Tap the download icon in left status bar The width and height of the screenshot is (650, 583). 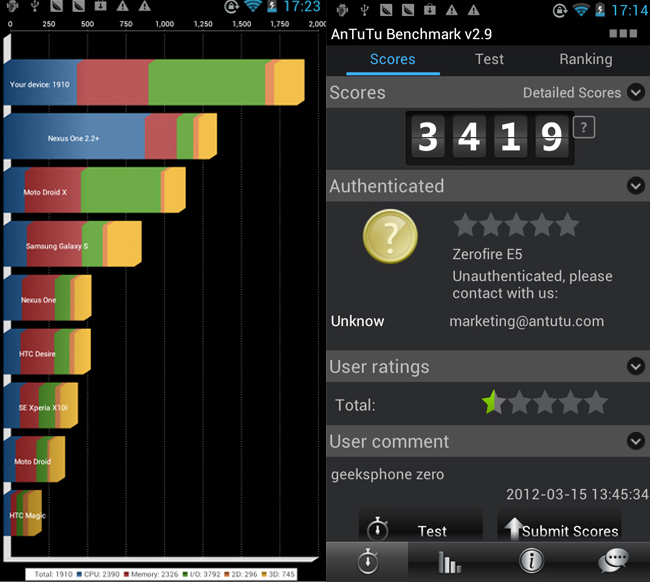click(x=100, y=6)
